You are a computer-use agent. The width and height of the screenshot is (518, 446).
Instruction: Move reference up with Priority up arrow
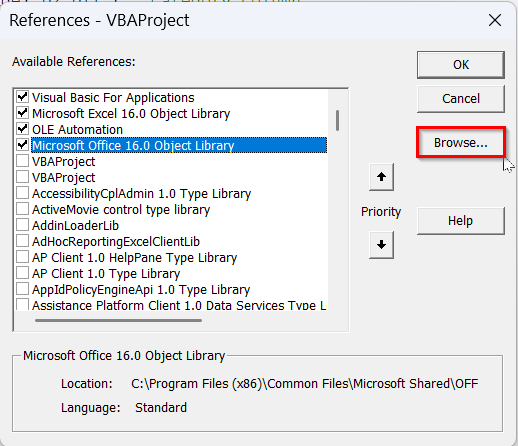point(381,177)
